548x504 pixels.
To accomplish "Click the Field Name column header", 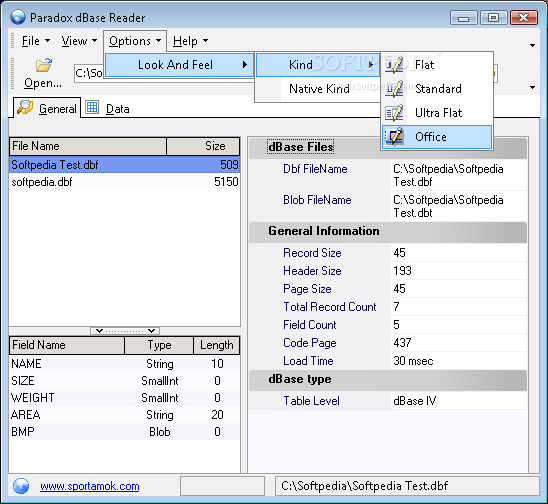I will click(x=67, y=345).
